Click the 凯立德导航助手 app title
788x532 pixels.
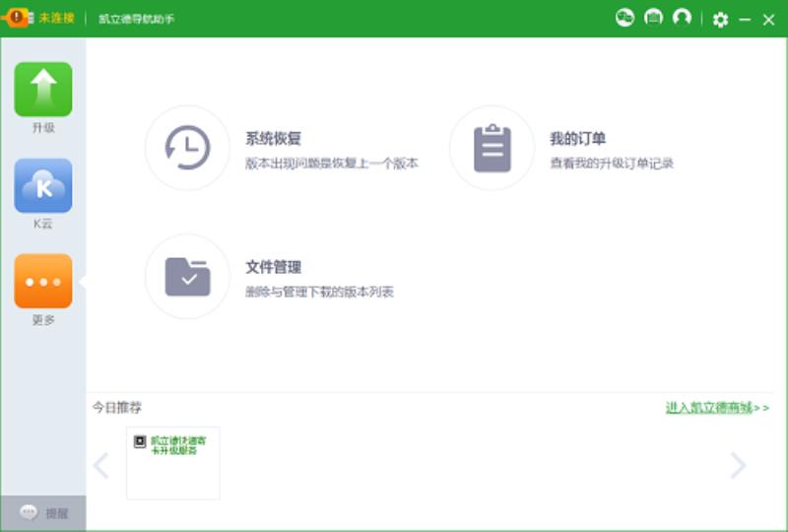pos(136,19)
